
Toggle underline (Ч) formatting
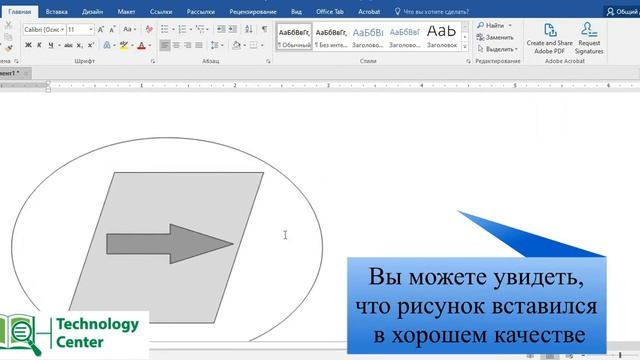51,45
